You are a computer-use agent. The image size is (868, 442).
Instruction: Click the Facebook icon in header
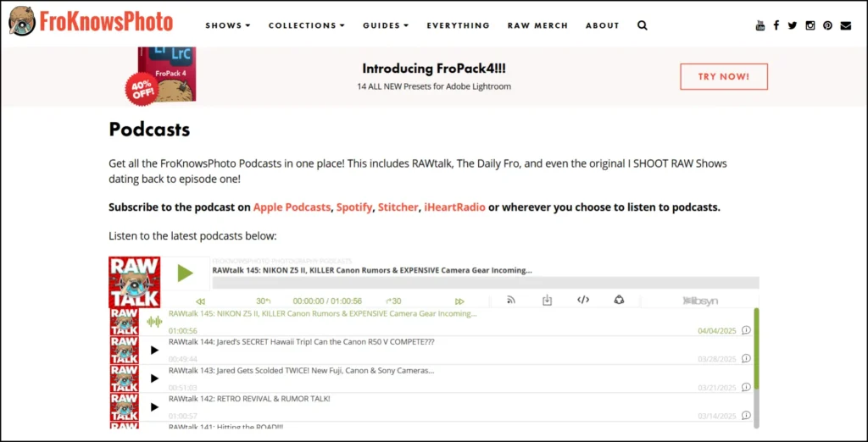(x=776, y=25)
